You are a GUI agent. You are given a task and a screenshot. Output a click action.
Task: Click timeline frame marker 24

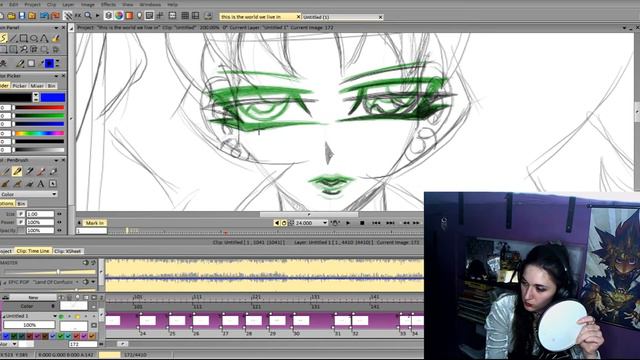[x=142, y=334]
